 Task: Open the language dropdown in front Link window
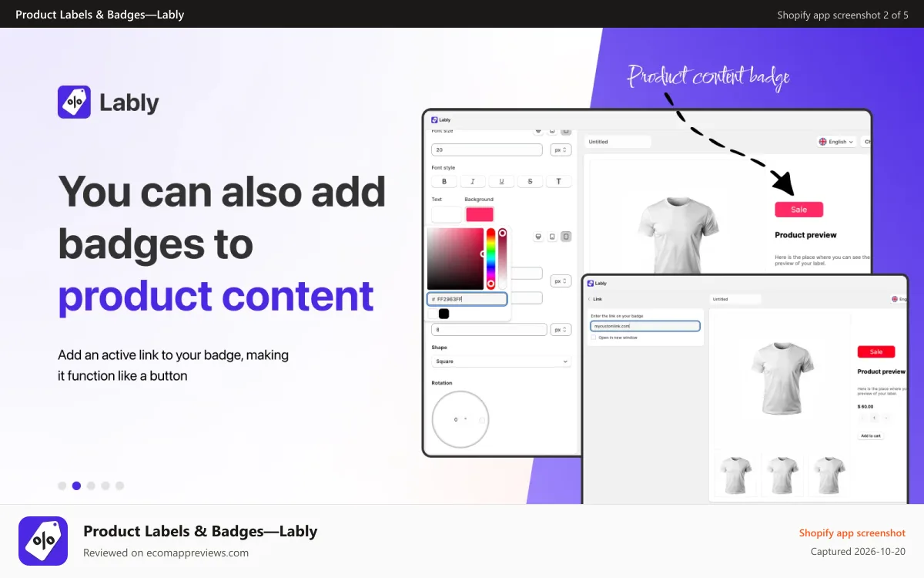tap(899, 299)
